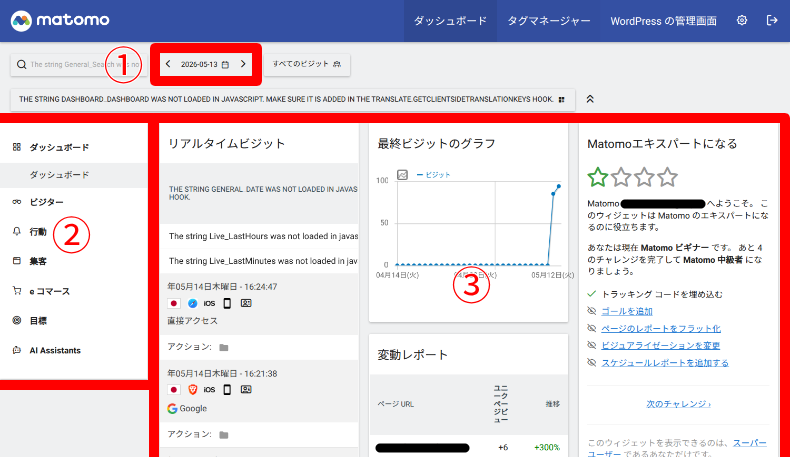Click the e コマース cart icon
Viewport: 790px width, 457px height.
pyautogui.click(x=17, y=291)
